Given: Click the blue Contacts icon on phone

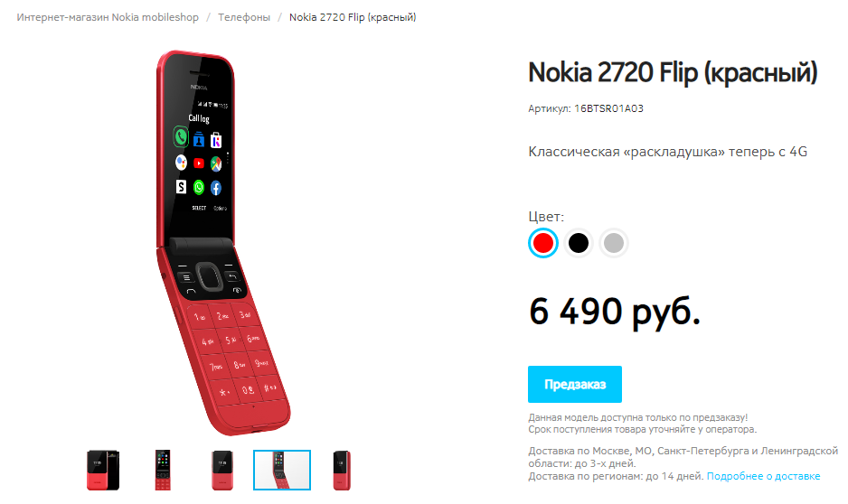Looking at the screenshot, I should click(x=199, y=140).
